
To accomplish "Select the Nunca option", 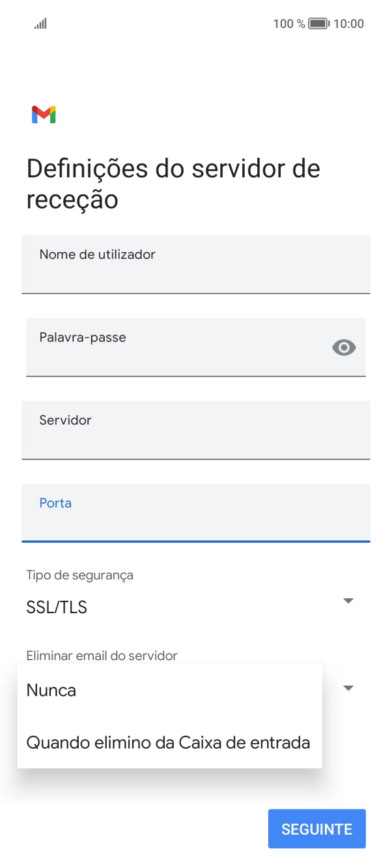I will pos(51,689).
